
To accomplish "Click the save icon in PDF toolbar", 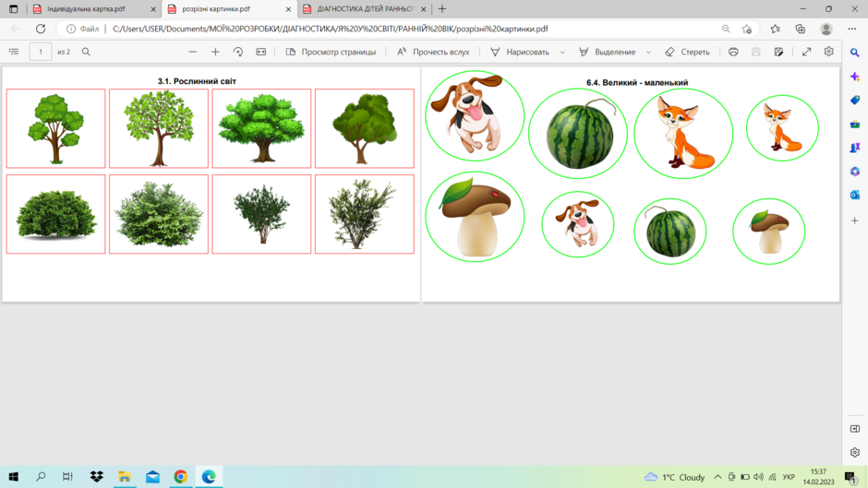I will 756,52.
